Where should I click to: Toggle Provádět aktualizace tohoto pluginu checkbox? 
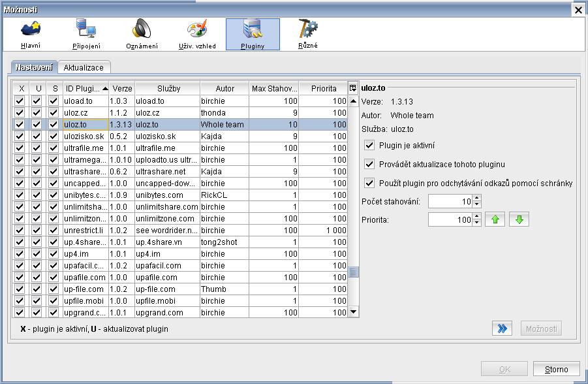[x=369, y=164]
